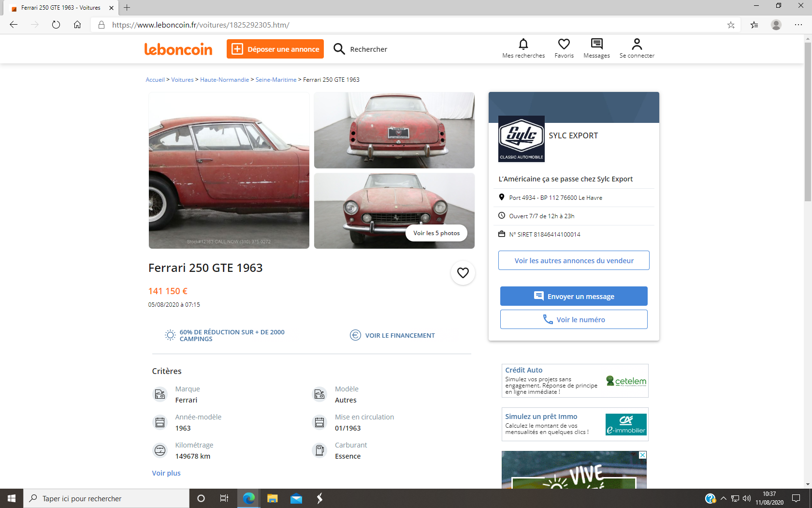Select the price 141 150 €
Viewport: 812px width, 508px height.
click(x=168, y=291)
